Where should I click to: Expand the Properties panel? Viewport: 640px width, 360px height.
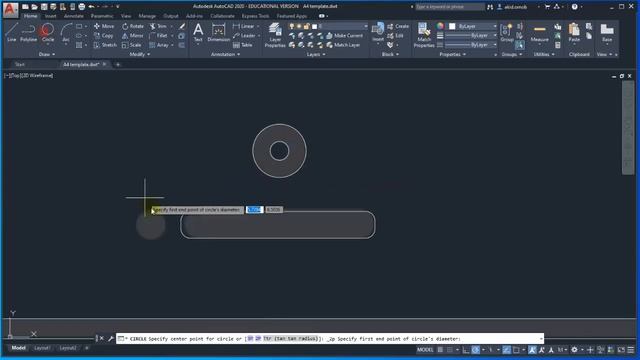(452, 54)
